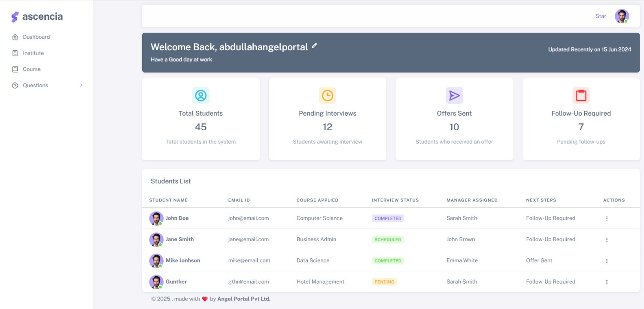Viewport: 644px width, 309px height.
Task: Click the Star username link in header
Action: coord(601,16)
